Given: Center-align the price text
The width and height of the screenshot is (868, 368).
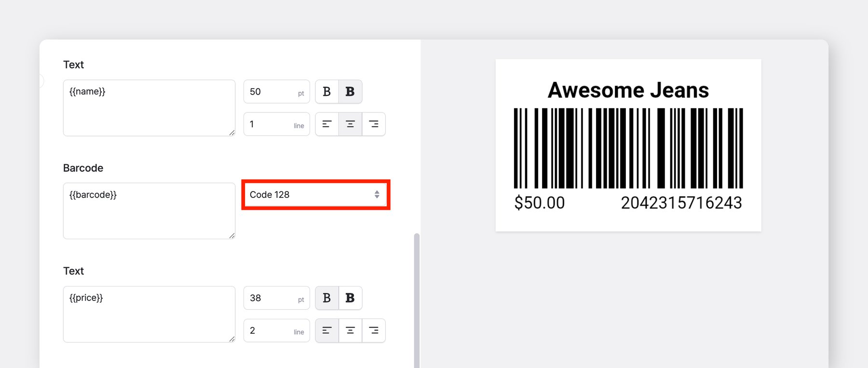Looking at the screenshot, I should tap(350, 331).
